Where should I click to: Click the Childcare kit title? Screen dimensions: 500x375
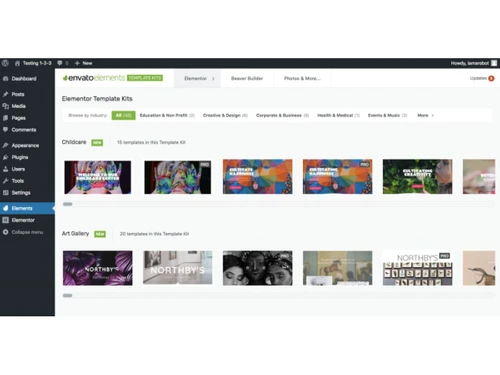(74, 142)
